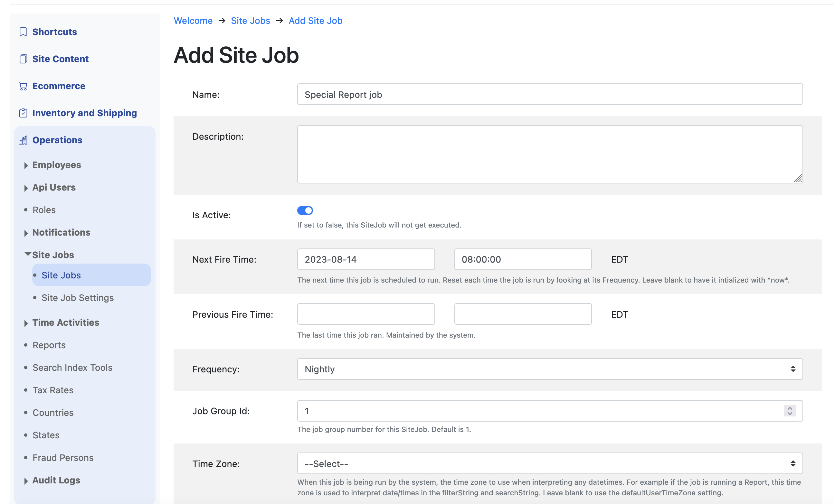Screen dimensions: 834x504
Task: Open Shortcuts in the sidebar
Action: point(54,32)
